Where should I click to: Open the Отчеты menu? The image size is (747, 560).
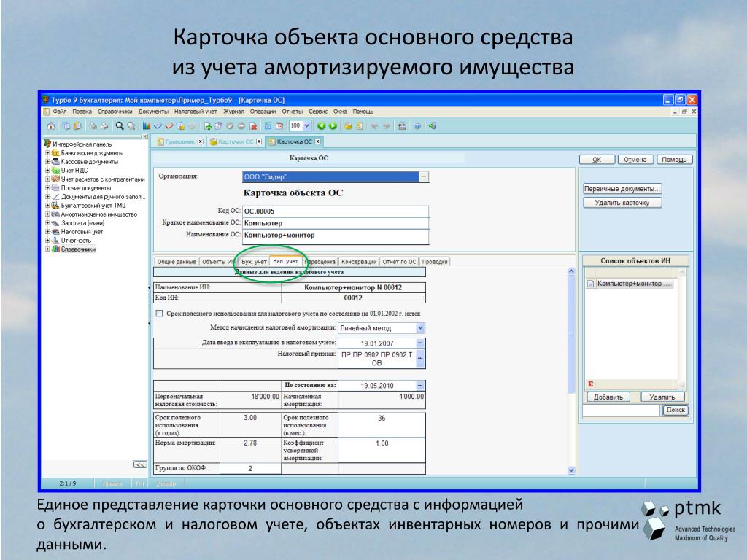(292, 112)
